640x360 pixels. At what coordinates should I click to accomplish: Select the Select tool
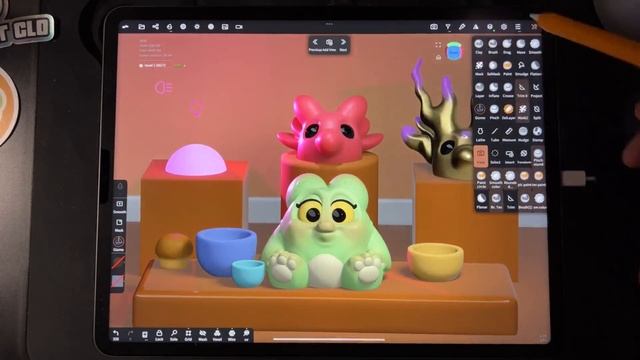495,156
